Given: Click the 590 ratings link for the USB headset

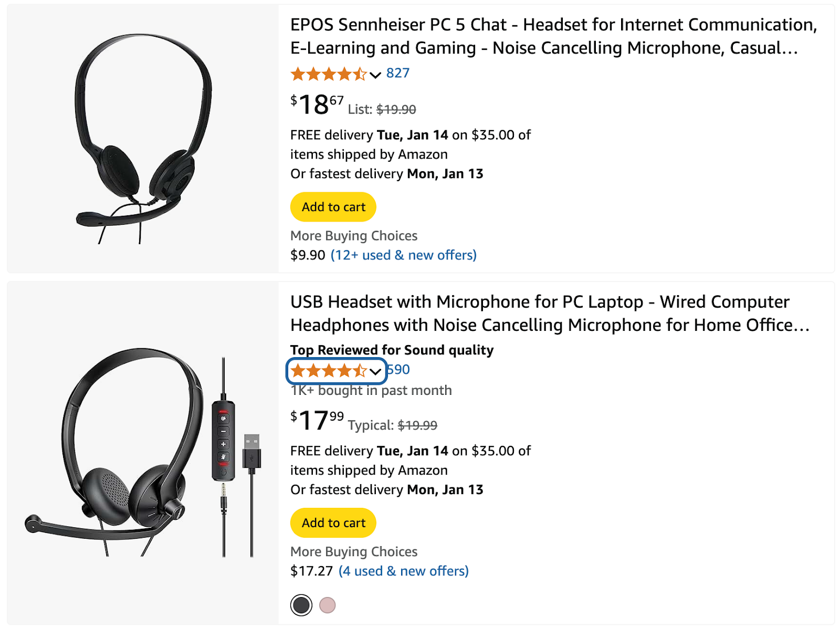Looking at the screenshot, I should click(x=401, y=369).
